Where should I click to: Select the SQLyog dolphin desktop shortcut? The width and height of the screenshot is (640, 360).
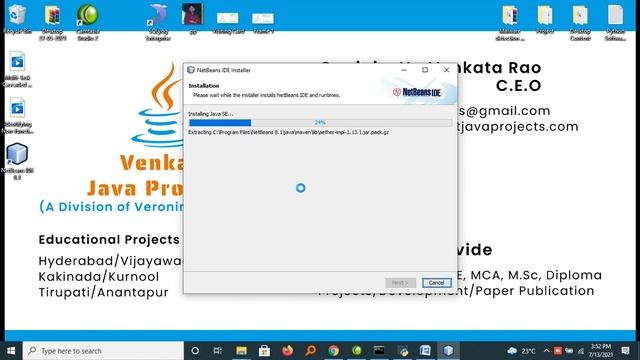point(158,21)
